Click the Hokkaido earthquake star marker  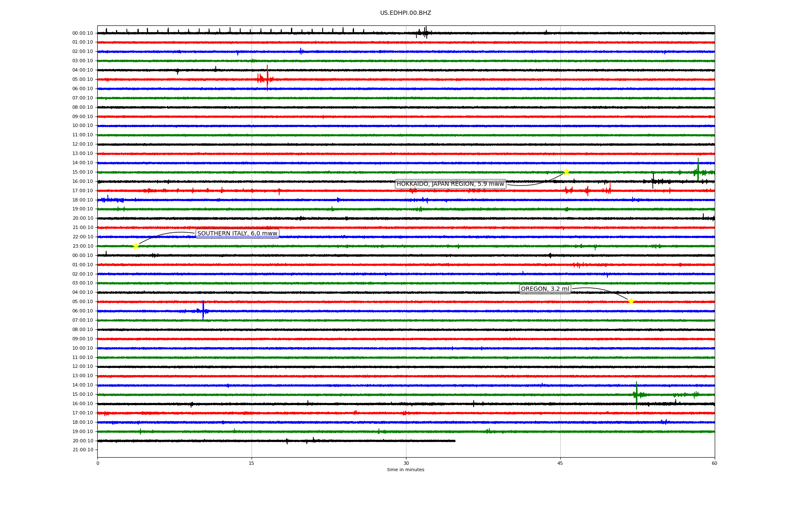click(x=566, y=172)
